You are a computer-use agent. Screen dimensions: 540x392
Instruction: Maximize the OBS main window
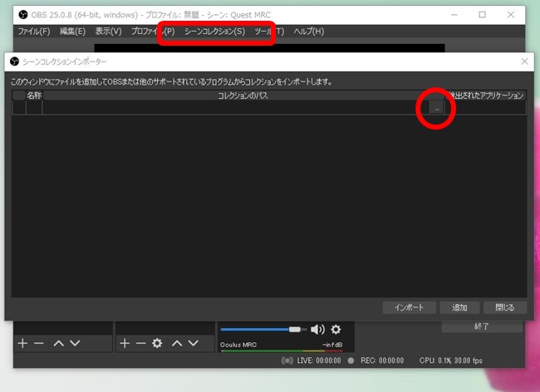(x=482, y=15)
